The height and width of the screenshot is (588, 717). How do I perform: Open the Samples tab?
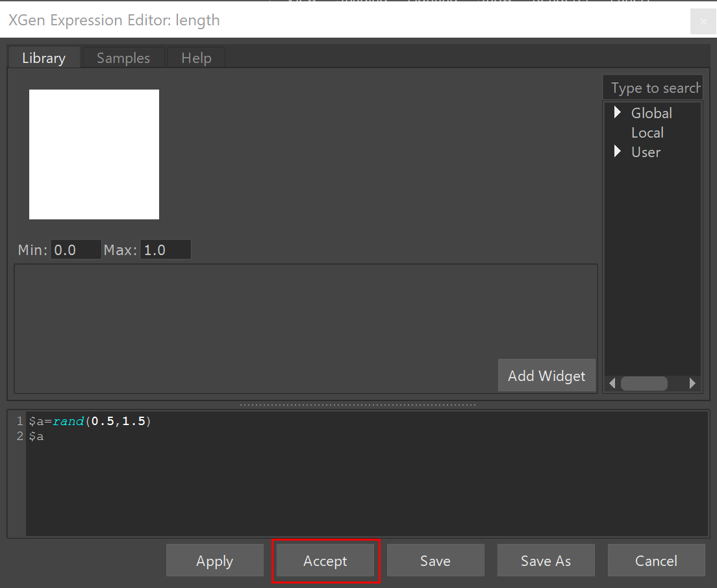[123, 58]
